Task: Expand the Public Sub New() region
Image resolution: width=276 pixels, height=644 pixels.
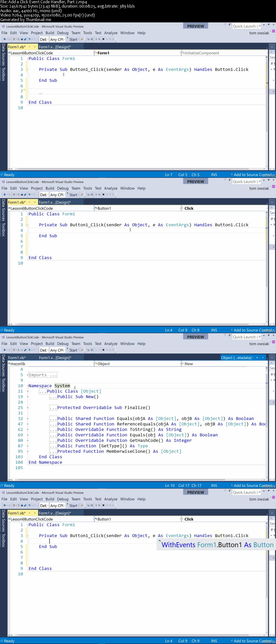Action: [x=27, y=397]
